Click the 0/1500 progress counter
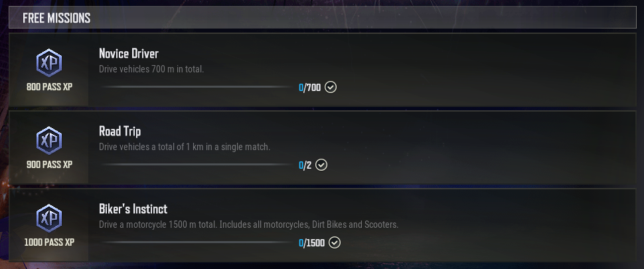Viewport: 644px width, 269px height. click(312, 242)
